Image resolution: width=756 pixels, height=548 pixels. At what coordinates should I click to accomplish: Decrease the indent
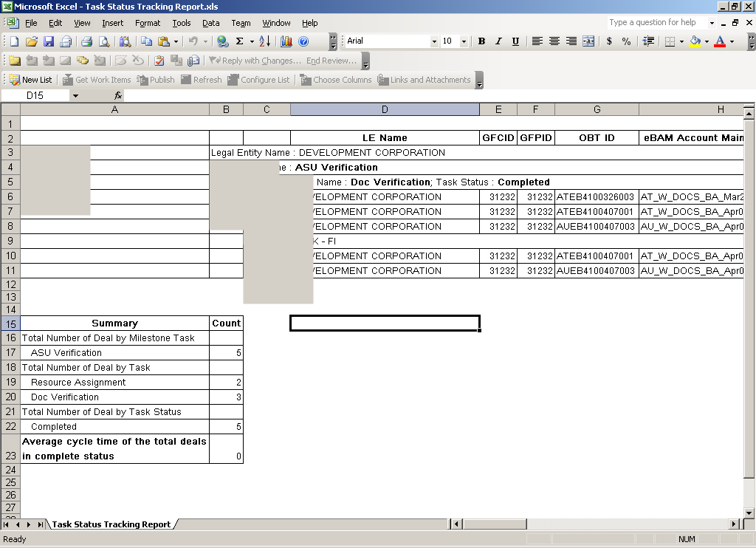pyautogui.click(x=648, y=41)
